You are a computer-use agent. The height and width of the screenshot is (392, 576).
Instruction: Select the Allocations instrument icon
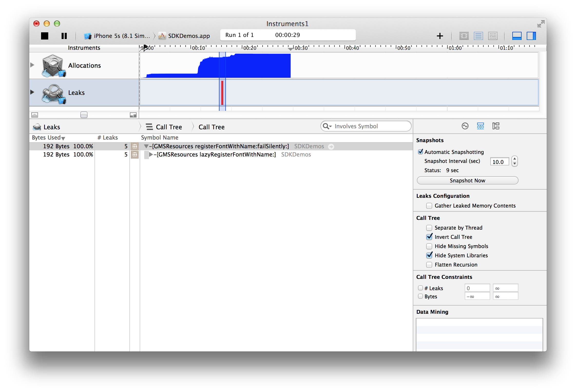pyautogui.click(x=53, y=66)
